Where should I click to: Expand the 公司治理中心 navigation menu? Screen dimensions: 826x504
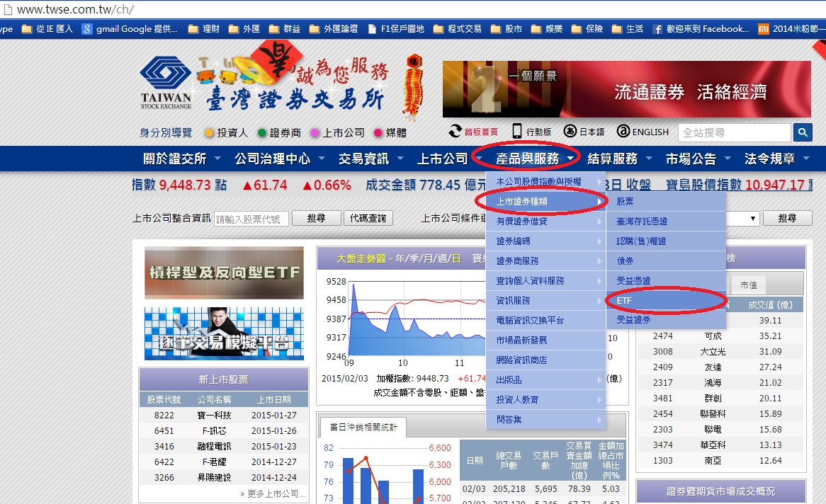coord(279,159)
